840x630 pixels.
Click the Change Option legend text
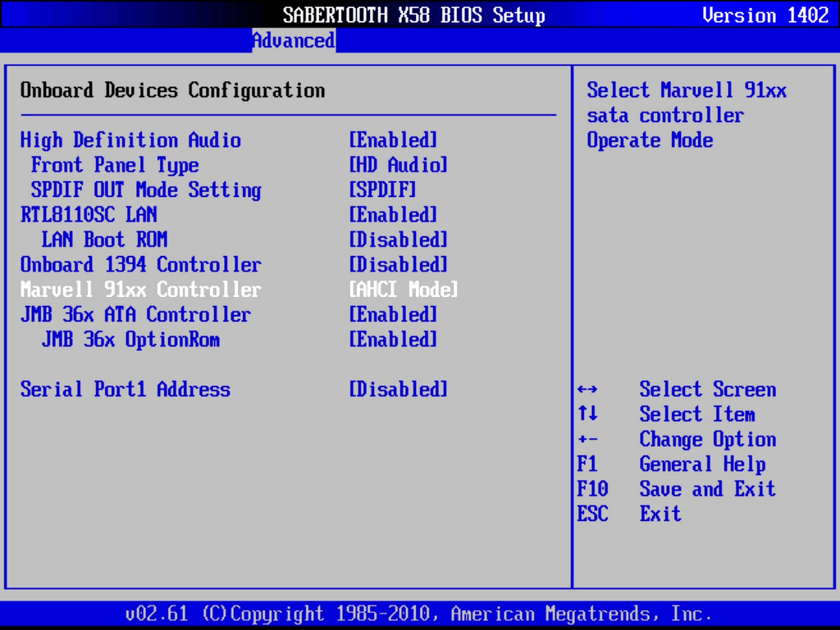click(x=708, y=440)
